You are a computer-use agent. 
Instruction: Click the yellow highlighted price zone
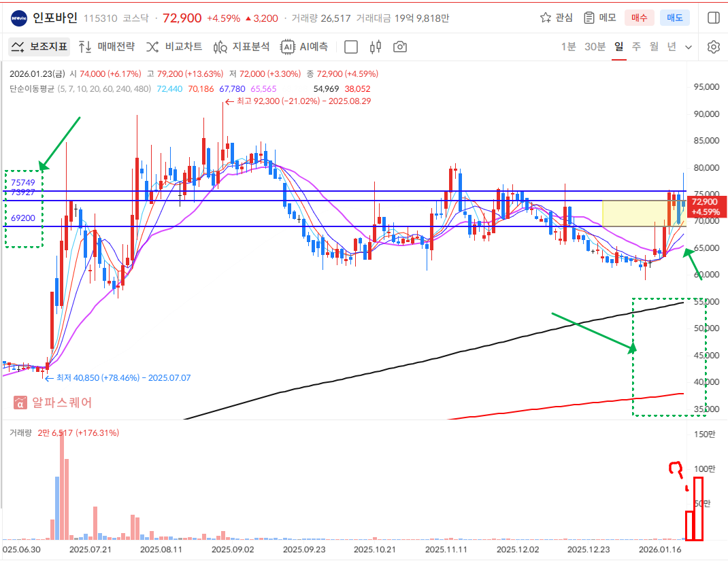tap(633, 214)
